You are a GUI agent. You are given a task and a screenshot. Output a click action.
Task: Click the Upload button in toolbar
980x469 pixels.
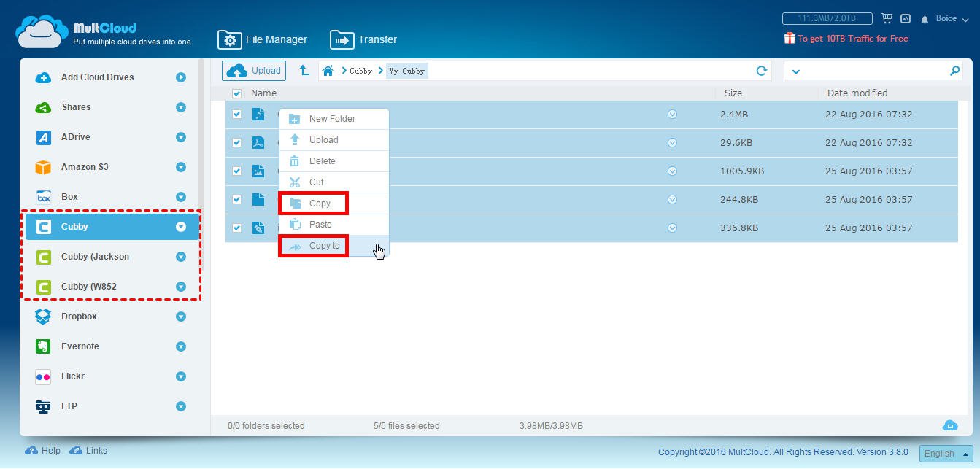tap(254, 71)
